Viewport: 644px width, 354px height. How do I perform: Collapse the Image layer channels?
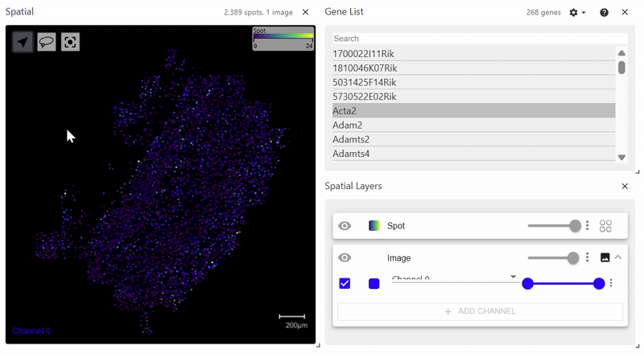tap(618, 257)
